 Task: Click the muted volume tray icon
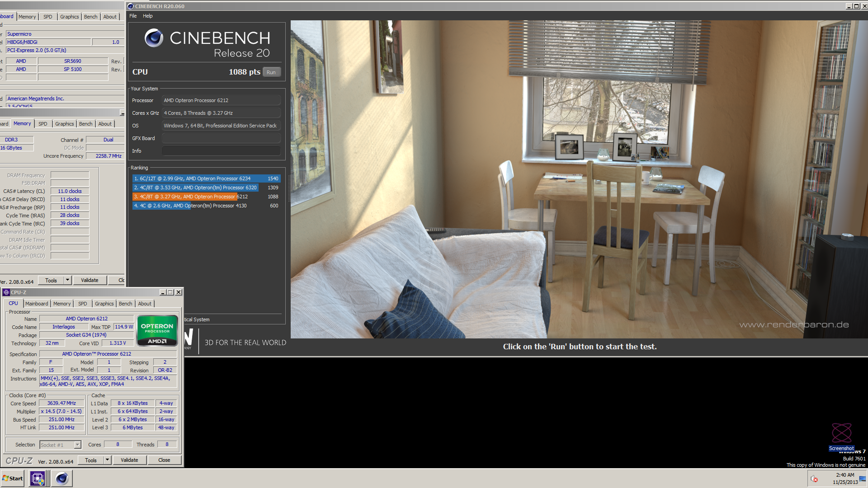(814, 479)
